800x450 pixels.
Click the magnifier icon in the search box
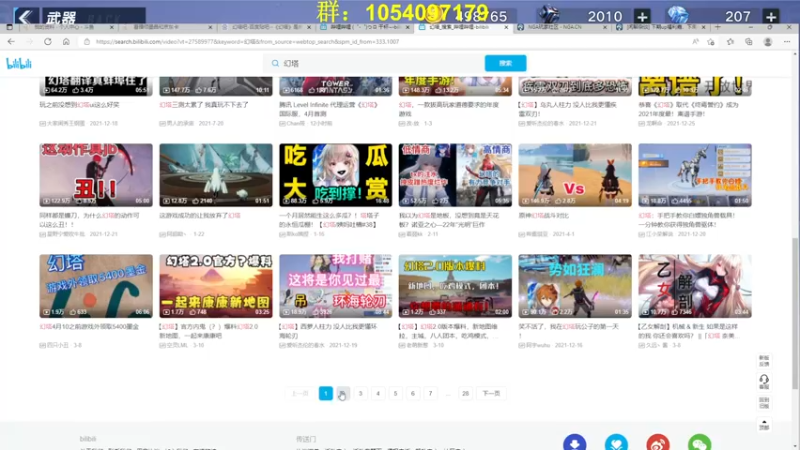tap(275, 63)
